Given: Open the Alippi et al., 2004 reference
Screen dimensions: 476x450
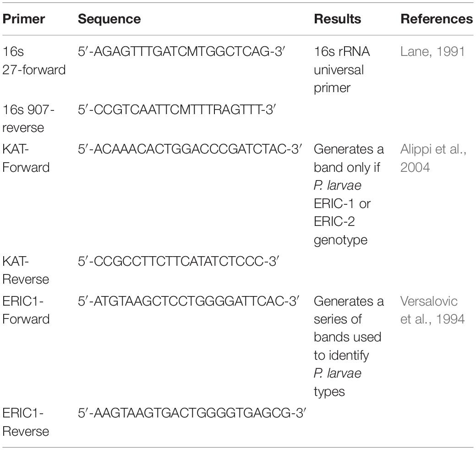Looking at the screenshot, I should point(433,158).
